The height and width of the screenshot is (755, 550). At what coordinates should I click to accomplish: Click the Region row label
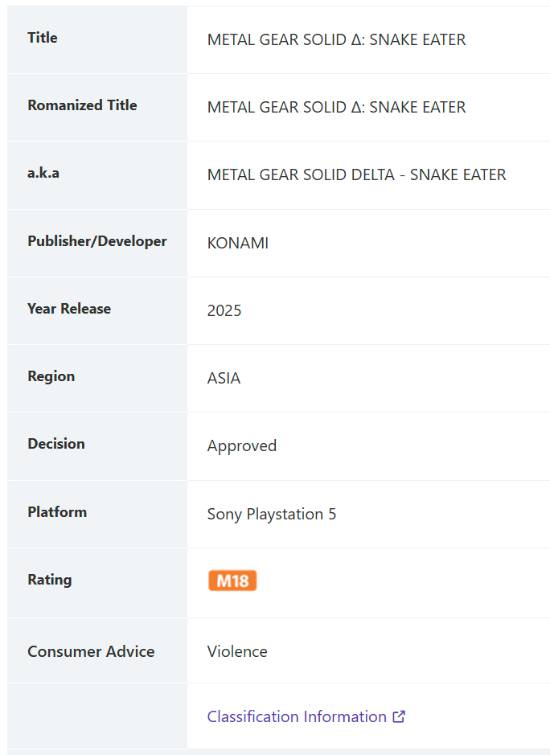tap(51, 376)
